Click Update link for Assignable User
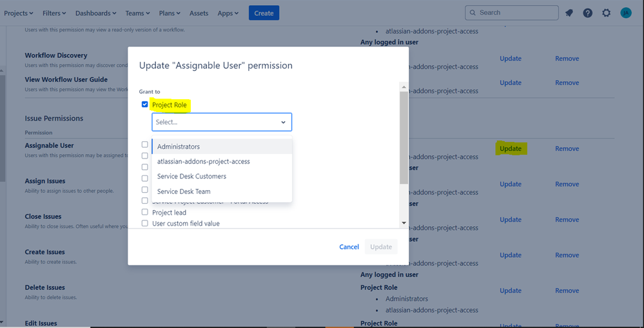The height and width of the screenshot is (328, 644). [511, 149]
